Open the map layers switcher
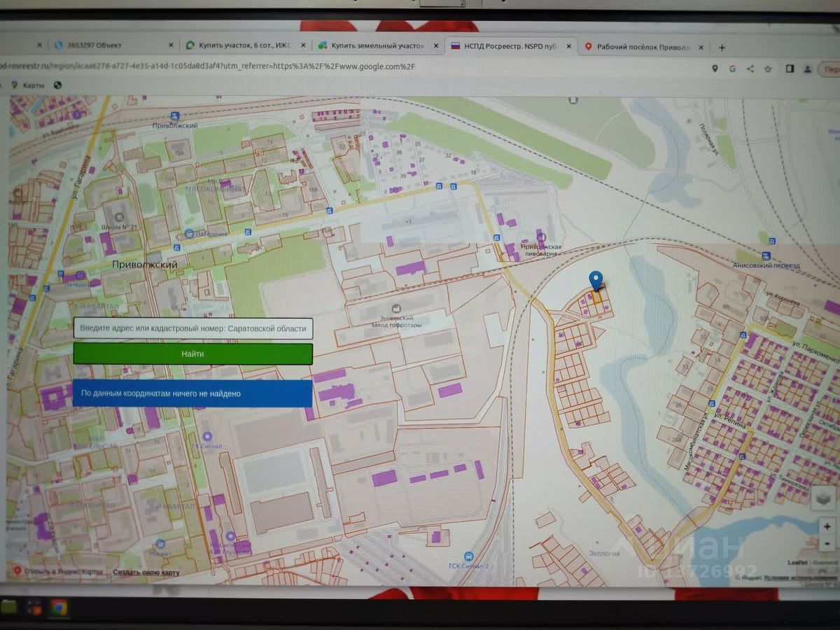This screenshot has height=630, width=840. 825,497
